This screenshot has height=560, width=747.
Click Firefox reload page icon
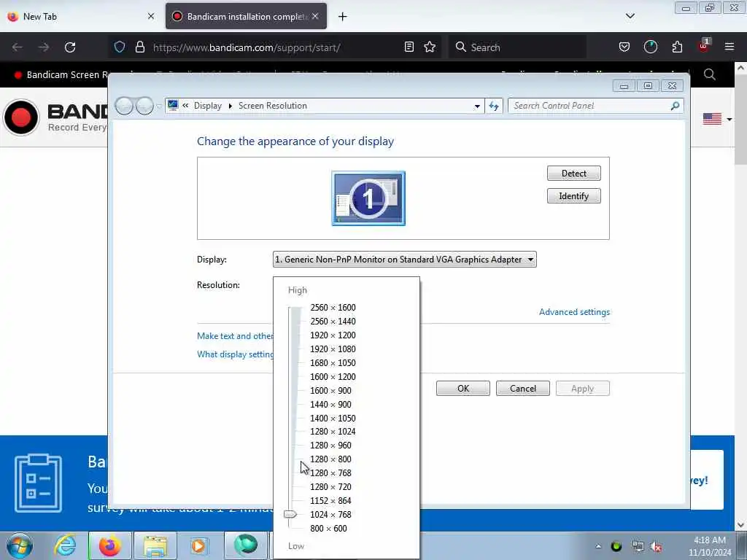70,47
